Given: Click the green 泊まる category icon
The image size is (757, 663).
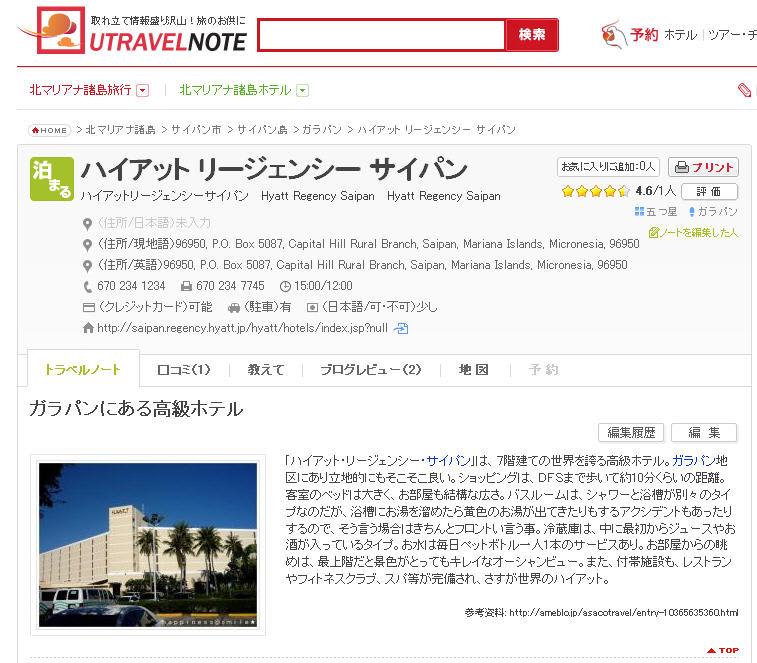Looking at the screenshot, I should [x=52, y=179].
